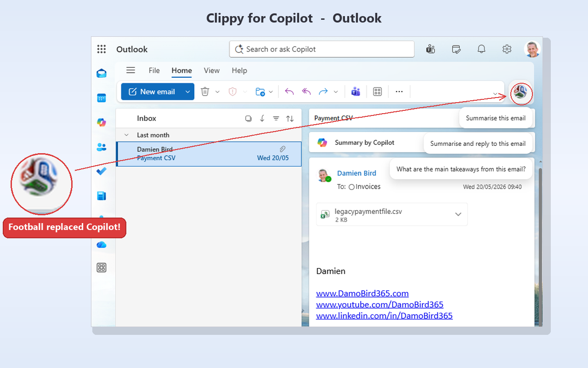588x368 pixels.
Task: Open the account profile picture
Action: [x=532, y=49]
